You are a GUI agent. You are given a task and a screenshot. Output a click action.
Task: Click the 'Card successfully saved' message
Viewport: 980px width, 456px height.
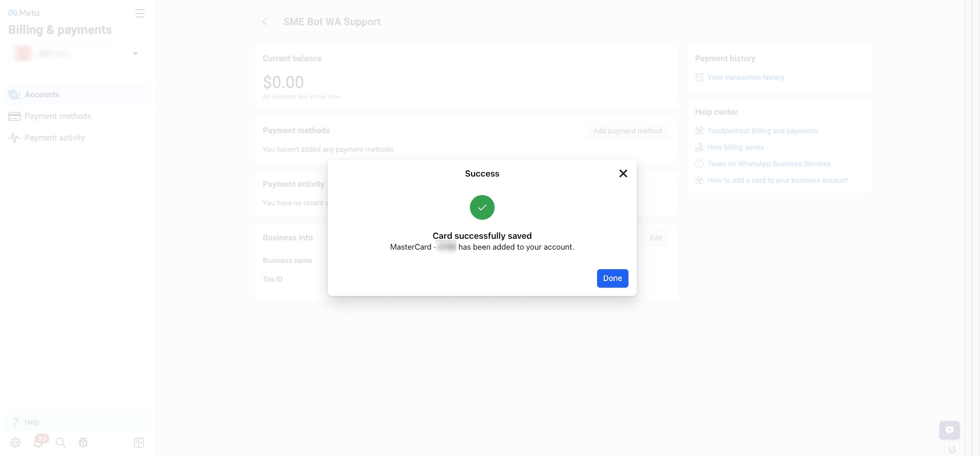click(x=482, y=236)
